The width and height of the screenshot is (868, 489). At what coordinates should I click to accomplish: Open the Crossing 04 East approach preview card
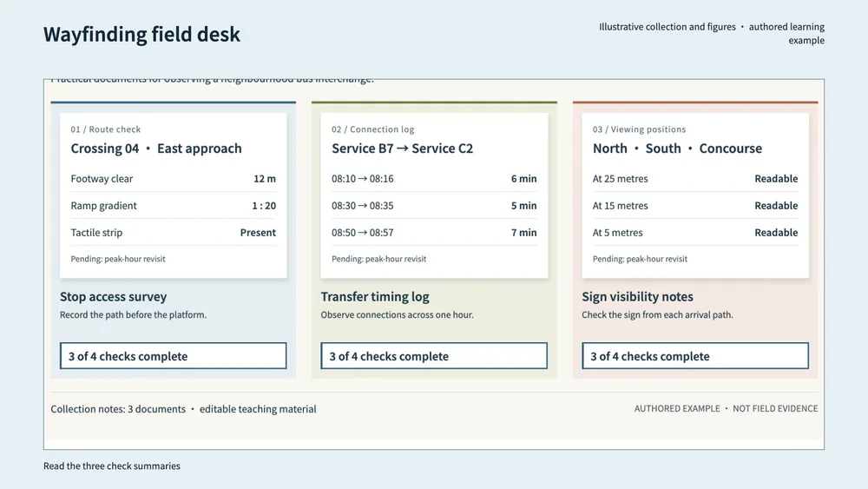coord(174,195)
